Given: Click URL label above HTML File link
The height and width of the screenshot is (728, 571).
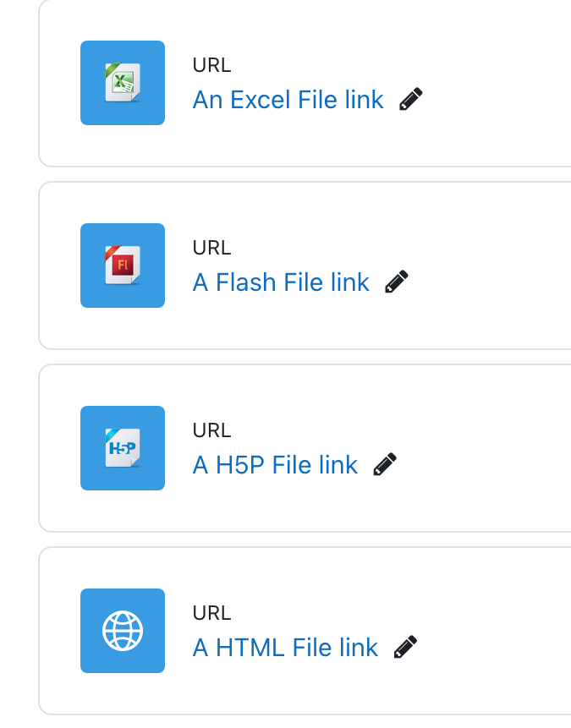Looking at the screenshot, I should click(211, 613).
